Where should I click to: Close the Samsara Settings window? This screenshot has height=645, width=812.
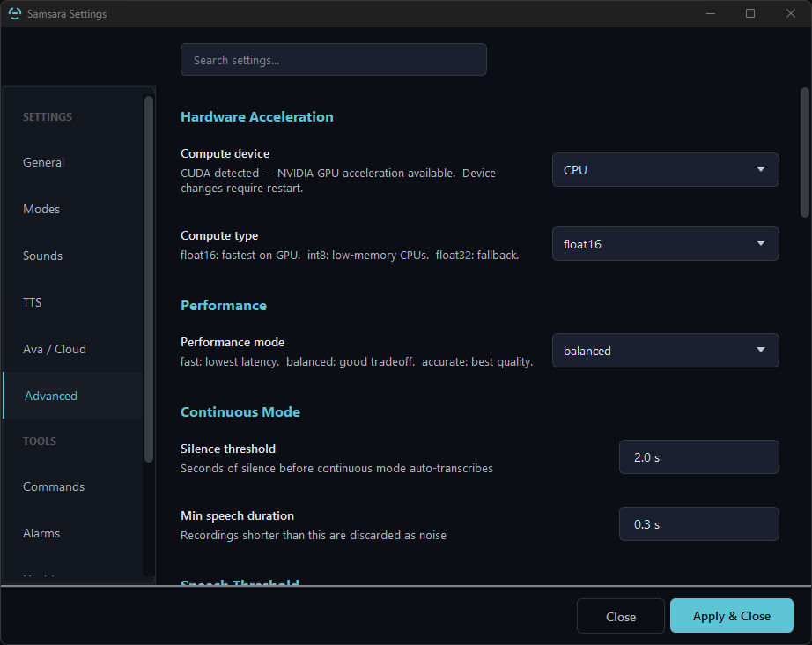(790, 13)
